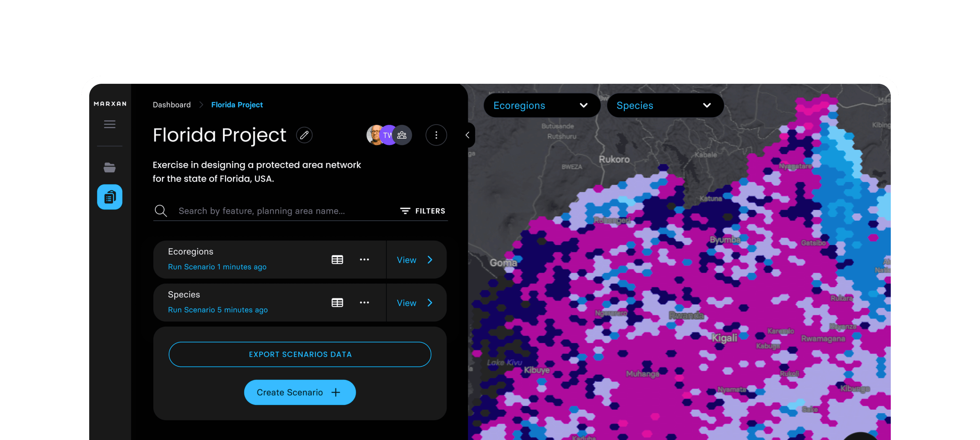Viewport: 980px width, 440px height.
Task: Click the search magnifier icon
Action: pyautogui.click(x=161, y=211)
